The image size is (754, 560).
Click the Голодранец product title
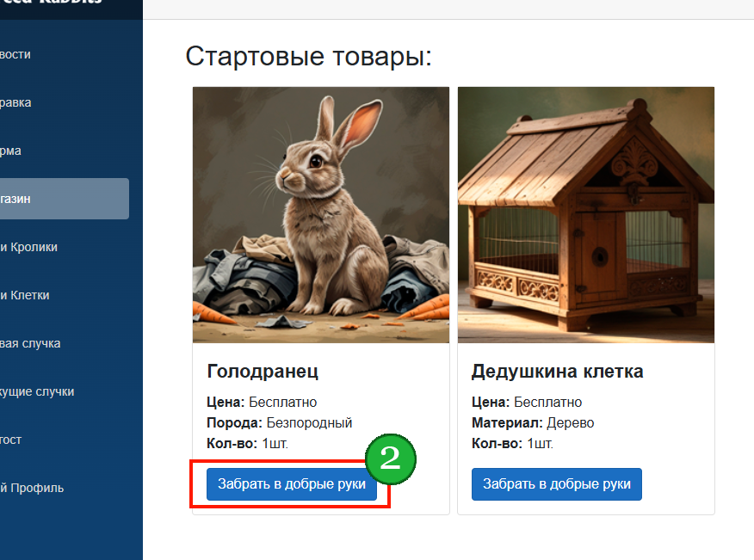[x=263, y=371]
